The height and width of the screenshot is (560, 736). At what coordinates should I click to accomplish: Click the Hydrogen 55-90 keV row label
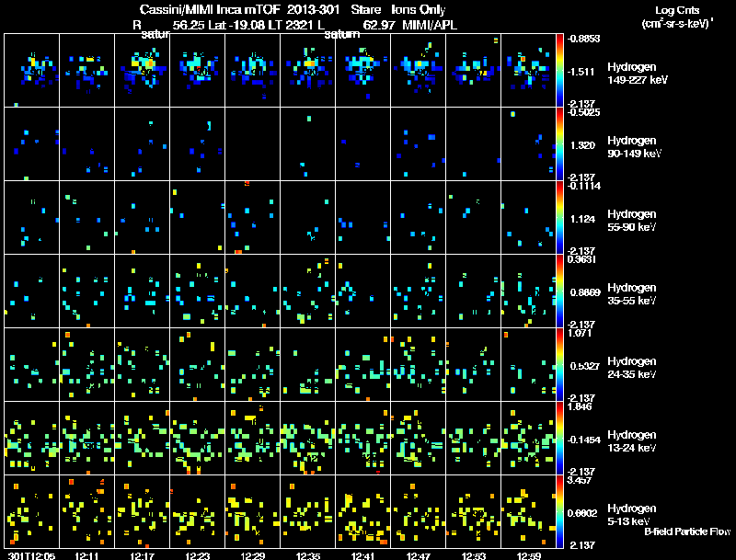(x=631, y=221)
